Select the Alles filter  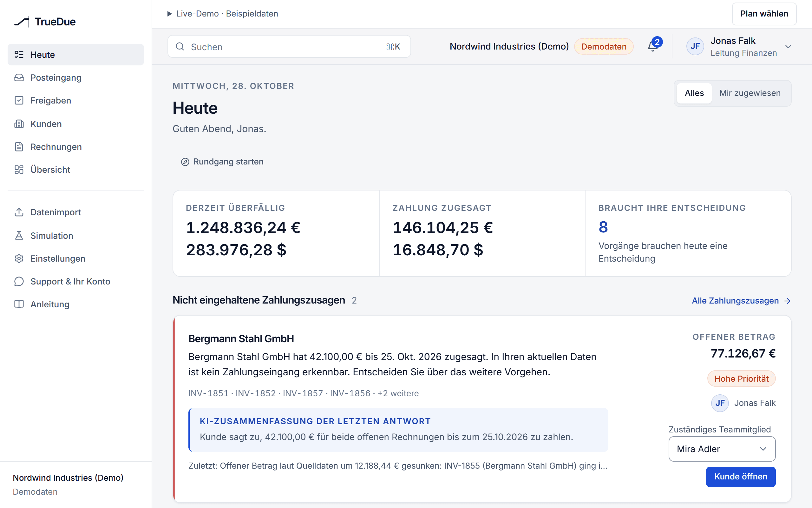[694, 93]
